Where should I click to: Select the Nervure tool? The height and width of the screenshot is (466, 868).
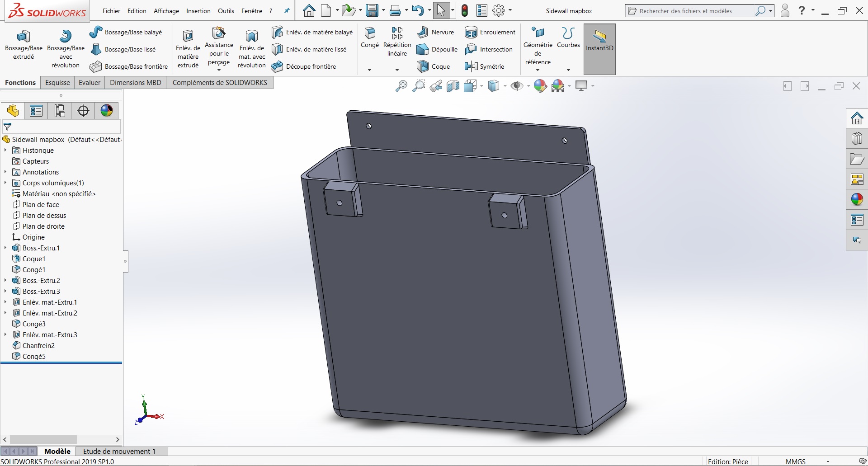coord(435,32)
